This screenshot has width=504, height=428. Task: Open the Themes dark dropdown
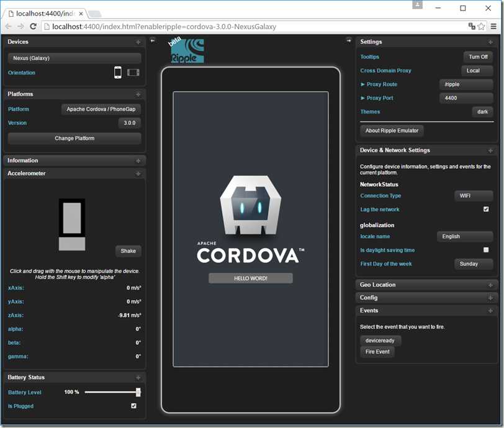pyautogui.click(x=482, y=112)
